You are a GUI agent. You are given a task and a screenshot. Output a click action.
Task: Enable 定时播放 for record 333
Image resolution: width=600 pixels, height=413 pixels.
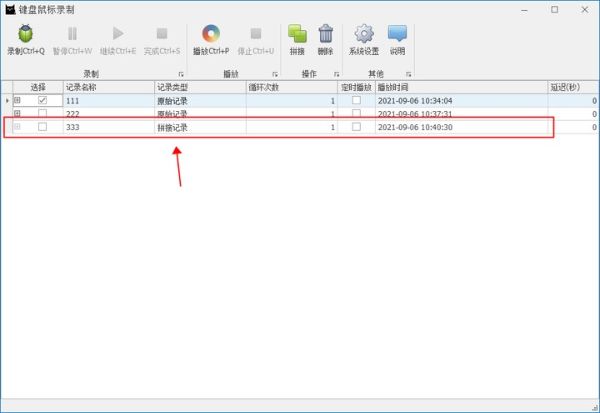click(356, 127)
